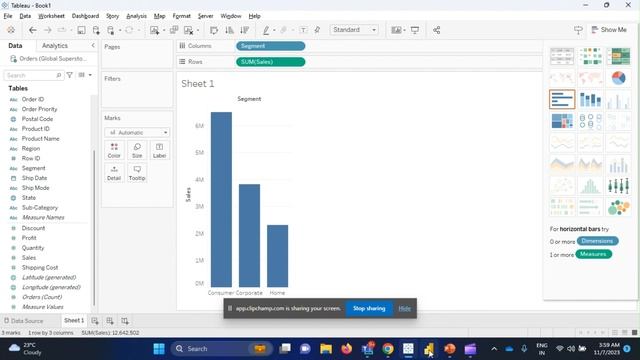
Task: Open Chrome from the taskbar
Action: point(388,349)
